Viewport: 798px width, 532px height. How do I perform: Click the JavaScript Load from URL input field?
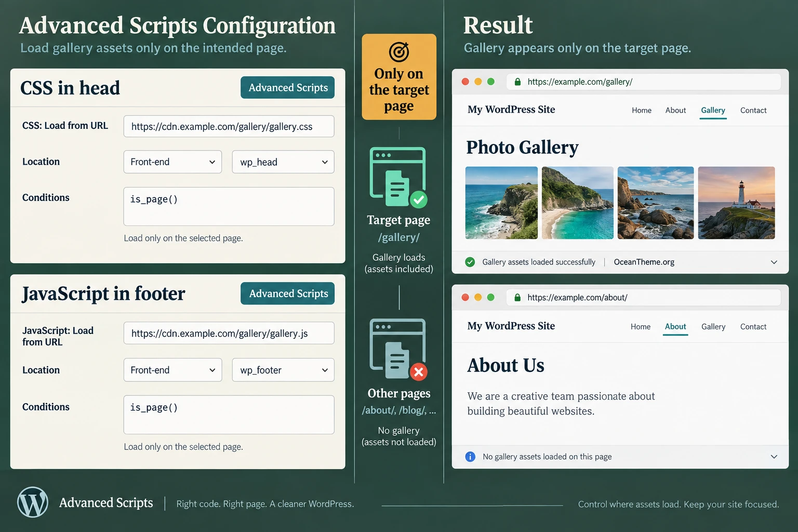(x=229, y=333)
